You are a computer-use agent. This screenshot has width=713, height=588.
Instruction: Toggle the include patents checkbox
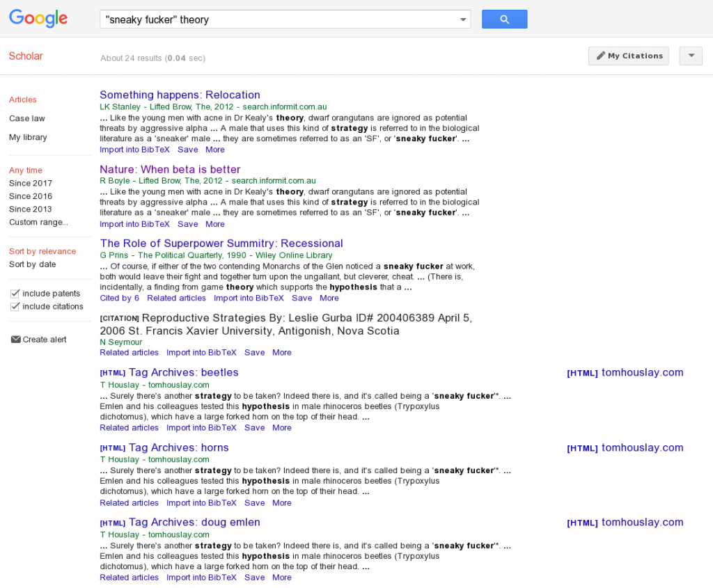pyautogui.click(x=15, y=294)
